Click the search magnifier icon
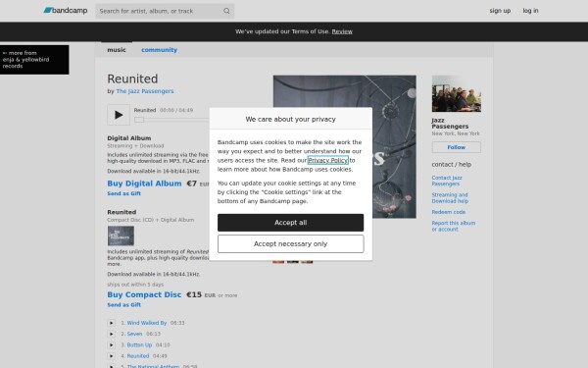This screenshot has height=368, width=588. point(226,11)
